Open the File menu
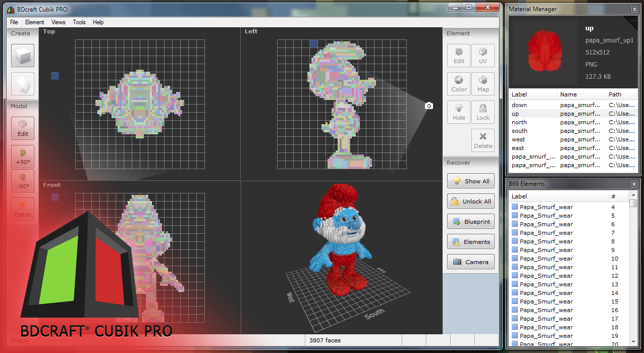The height and width of the screenshot is (353, 644). pyautogui.click(x=14, y=22)
